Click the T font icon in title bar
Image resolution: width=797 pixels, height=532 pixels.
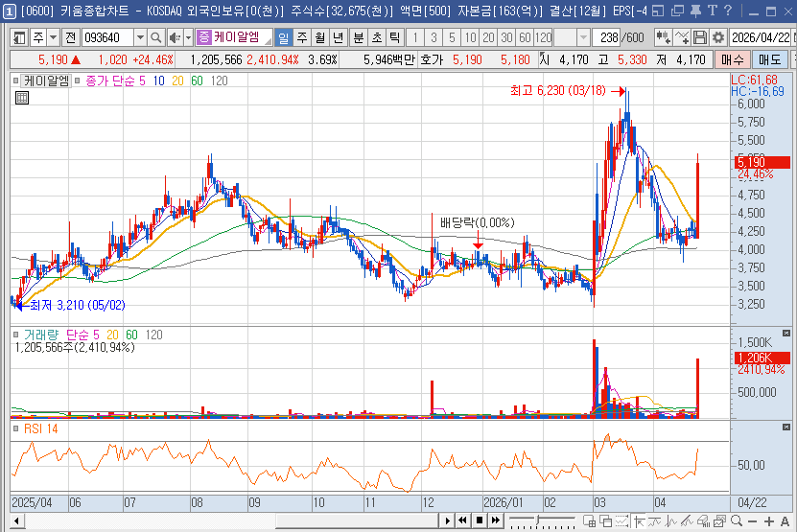[712, 11]
